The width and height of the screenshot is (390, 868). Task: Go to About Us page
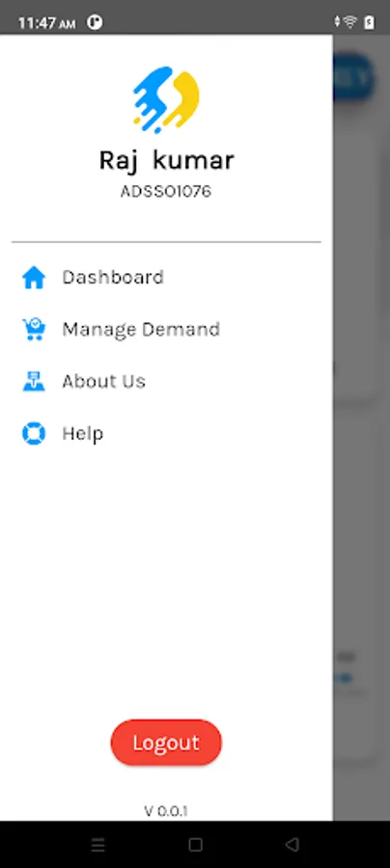click(x=166, y=381)
